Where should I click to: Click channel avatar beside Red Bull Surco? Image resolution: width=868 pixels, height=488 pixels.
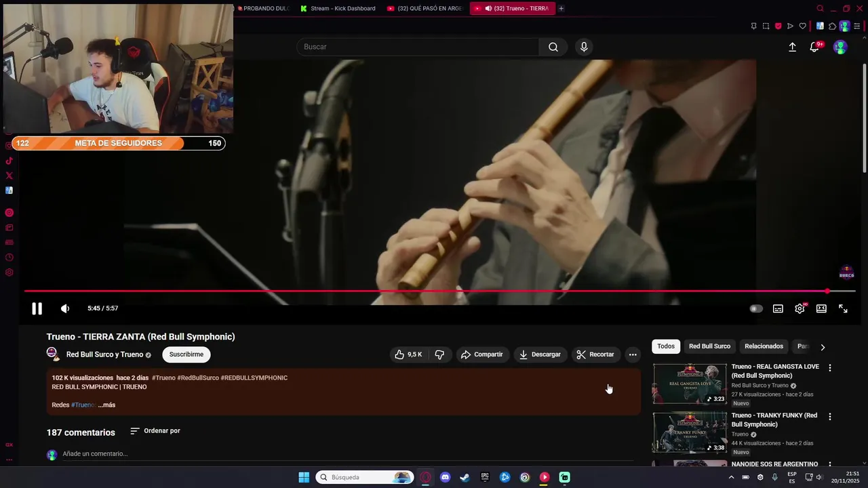coord(53,354)
